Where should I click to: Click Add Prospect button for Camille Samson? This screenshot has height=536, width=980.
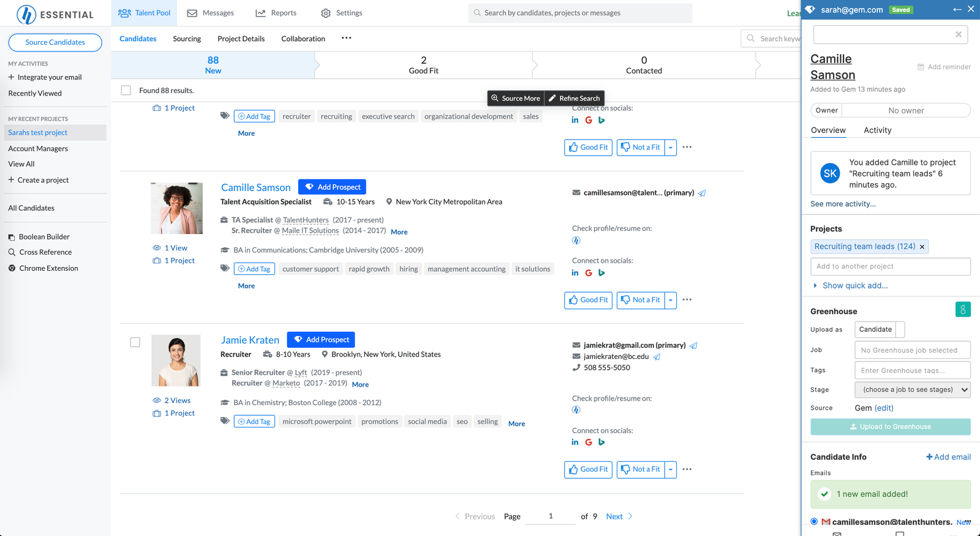tap(332, 187)
